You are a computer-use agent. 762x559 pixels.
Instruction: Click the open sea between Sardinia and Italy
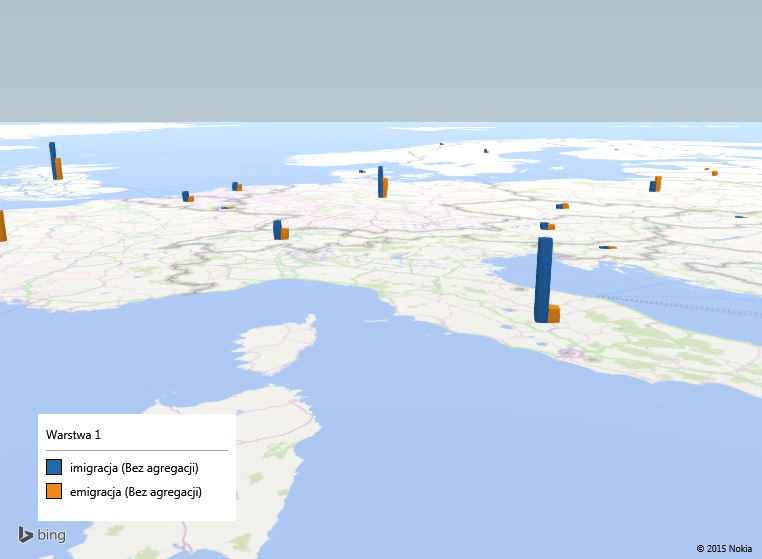(420, 420)
